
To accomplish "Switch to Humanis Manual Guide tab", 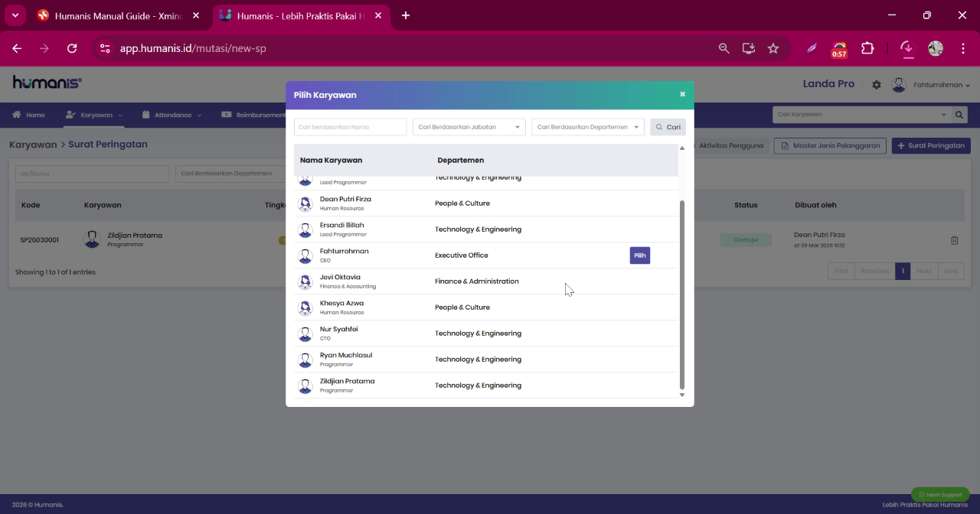I will pos(118,15).
